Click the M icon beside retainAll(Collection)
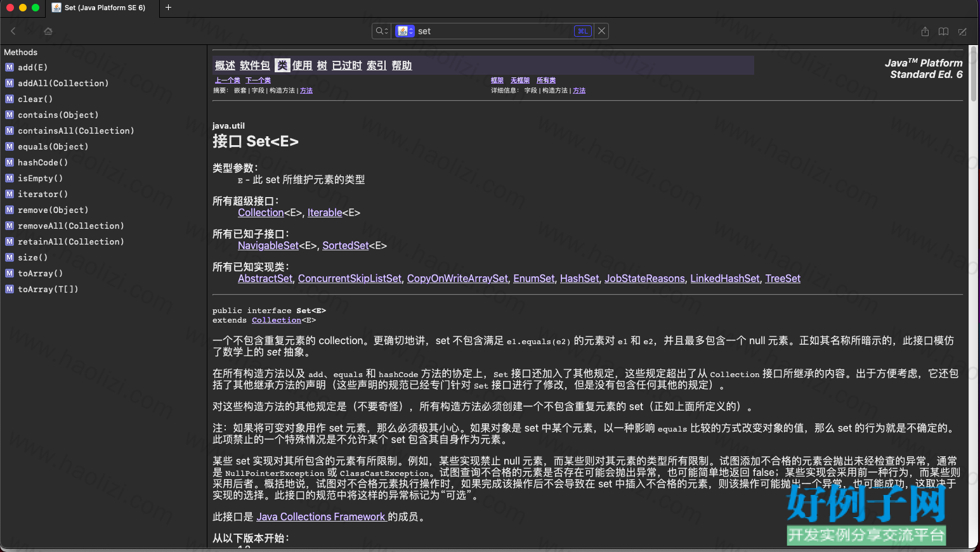Image resolution: width=980 pixels, height=552 pixels. tap(10, 241)
